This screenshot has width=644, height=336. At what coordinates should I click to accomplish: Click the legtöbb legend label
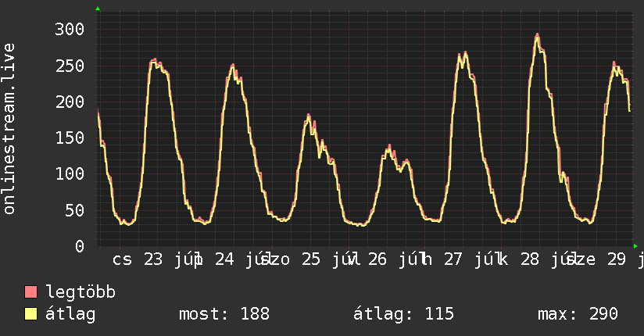(x=80, y=291)
